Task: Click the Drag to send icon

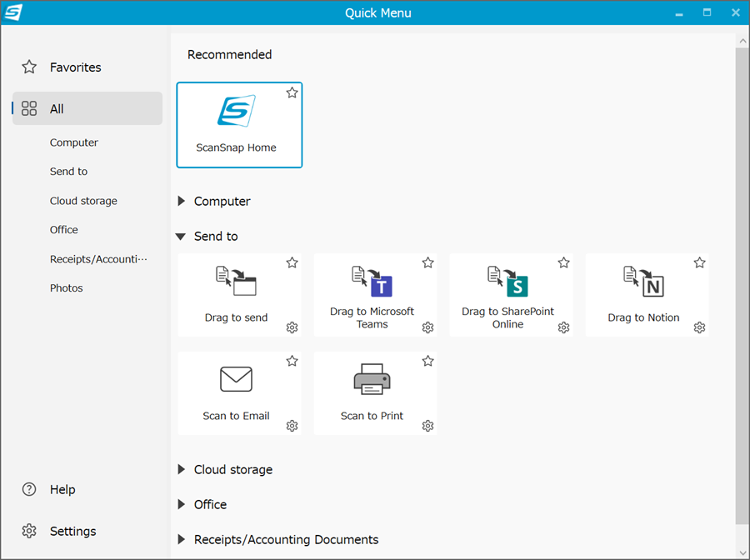Action: click(x=237, y=281)
